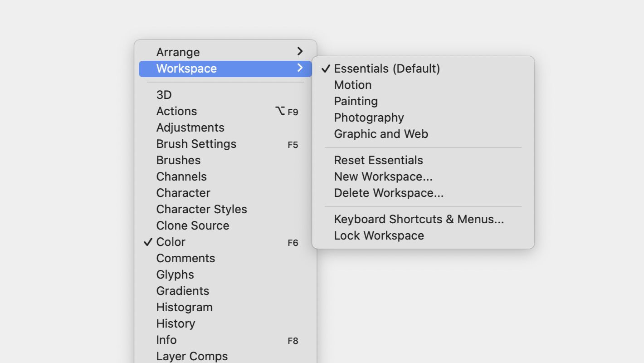The width and height of the screenshot is (644, 363).
Task: Activate Graphic and Web workspace
Action: pos(381,134)
